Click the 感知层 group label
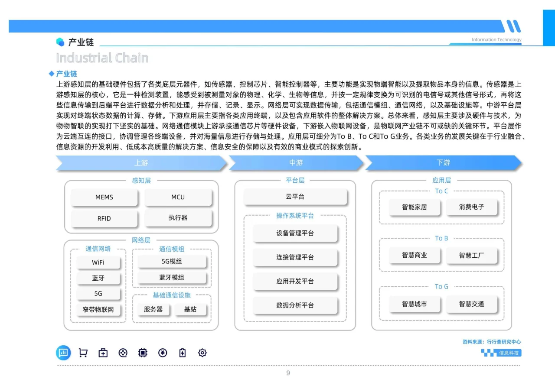Screen dimensions: 555x392 [141, 181]
